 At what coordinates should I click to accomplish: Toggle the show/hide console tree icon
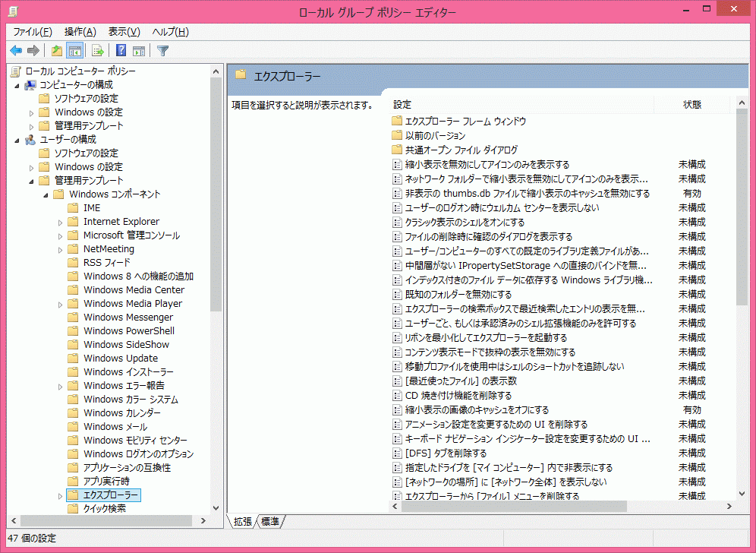pyautogui.click(x=74, y=50)
